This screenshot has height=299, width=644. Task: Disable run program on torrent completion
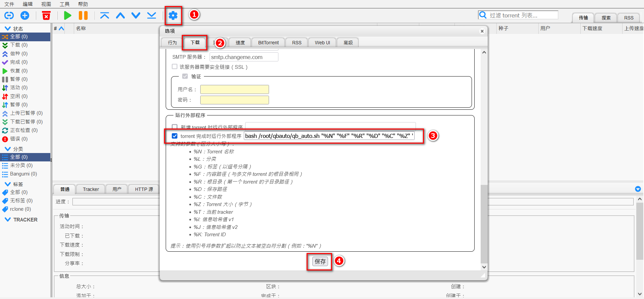[x=174, y=136]
